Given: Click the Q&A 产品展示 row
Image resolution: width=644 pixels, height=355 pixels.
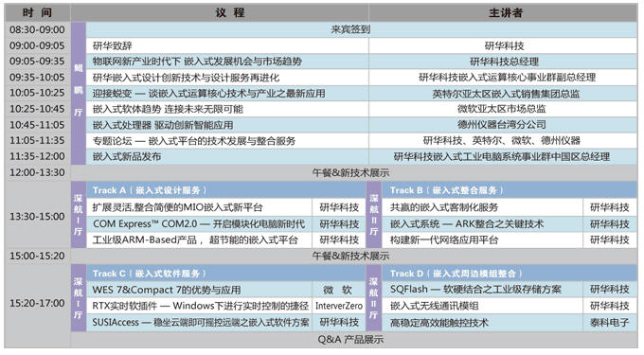Looking at the screenshot, I should (354, 340).
